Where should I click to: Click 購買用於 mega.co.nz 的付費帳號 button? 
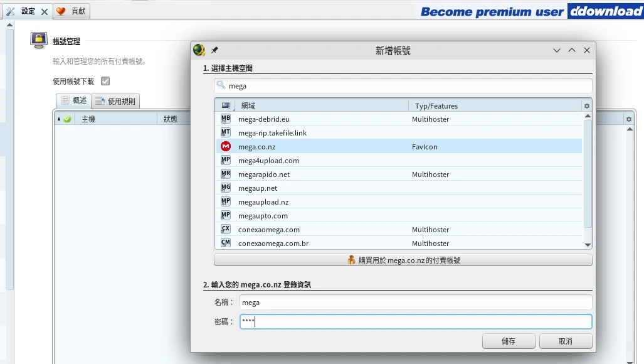(403, 260)
